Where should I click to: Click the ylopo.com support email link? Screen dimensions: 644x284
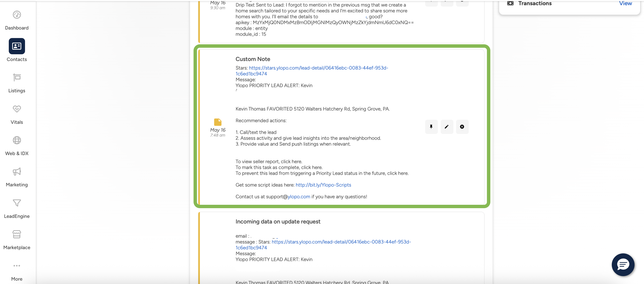pyautogui.click(x=299, y=197)
